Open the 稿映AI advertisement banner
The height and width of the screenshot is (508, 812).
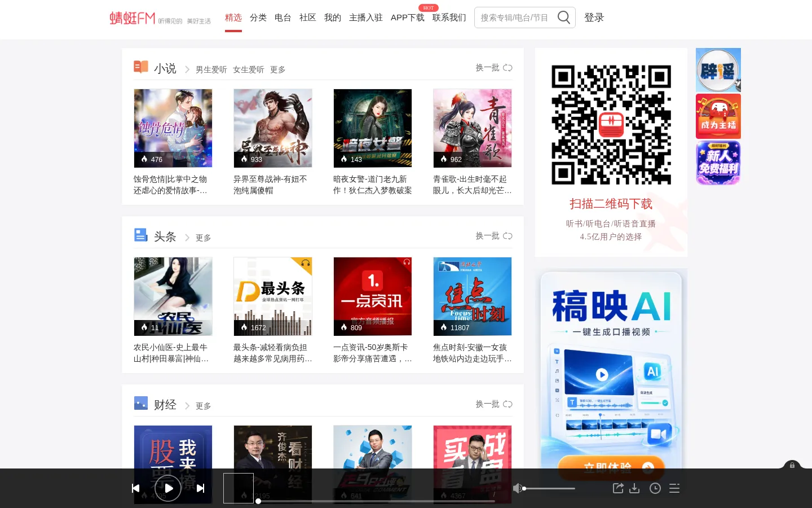pos(611,368)
